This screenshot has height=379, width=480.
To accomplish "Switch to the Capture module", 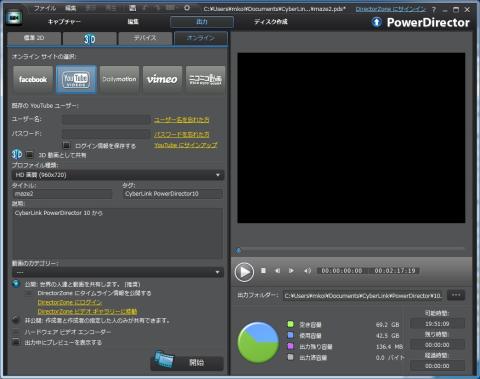I will pos(64,22).
